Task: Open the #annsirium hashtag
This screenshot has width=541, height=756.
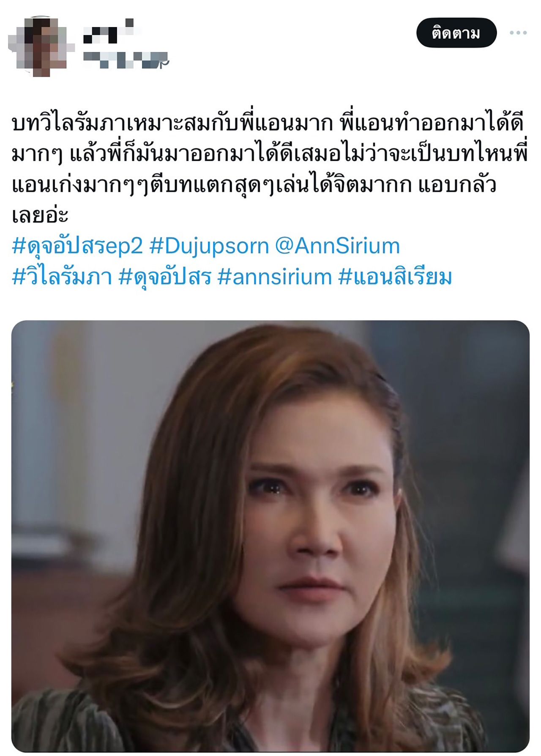Action: pyautogui.click(x=275, y=277)
